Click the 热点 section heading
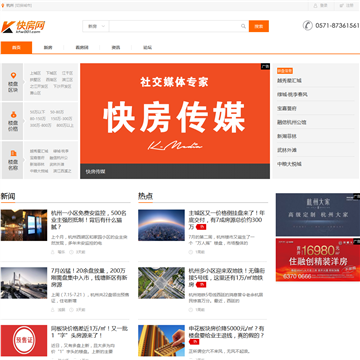360x360 pixels. 145,196
